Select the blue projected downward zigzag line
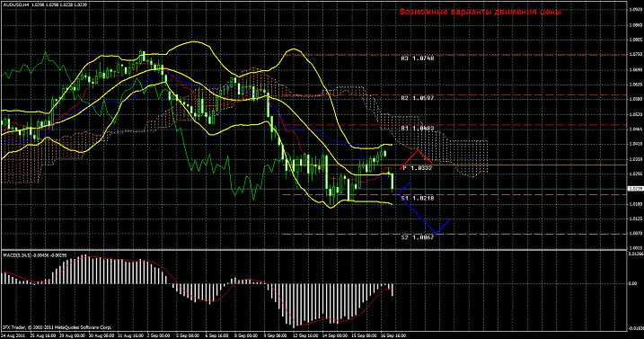The width and height of the screenshot is (644, 339). 423,208
